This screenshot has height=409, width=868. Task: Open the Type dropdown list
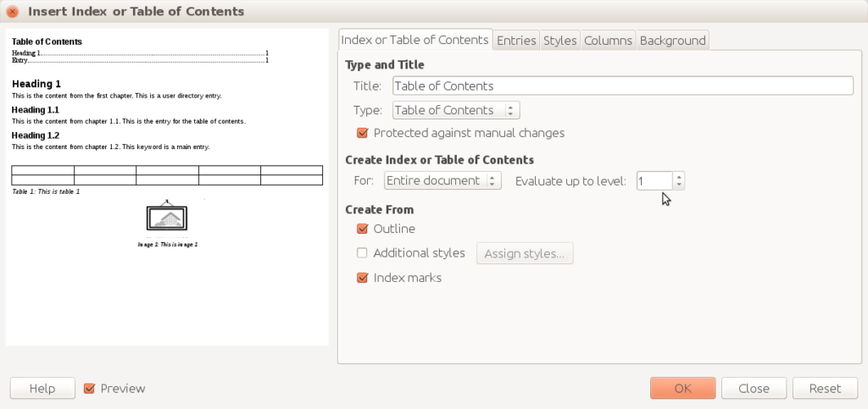[456, 110]
